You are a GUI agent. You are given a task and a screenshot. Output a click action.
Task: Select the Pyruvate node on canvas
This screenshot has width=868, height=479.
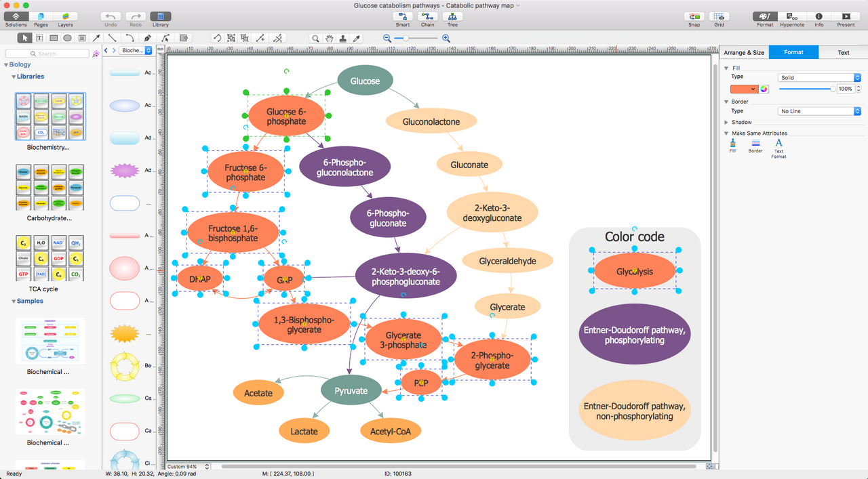[351, 391]
